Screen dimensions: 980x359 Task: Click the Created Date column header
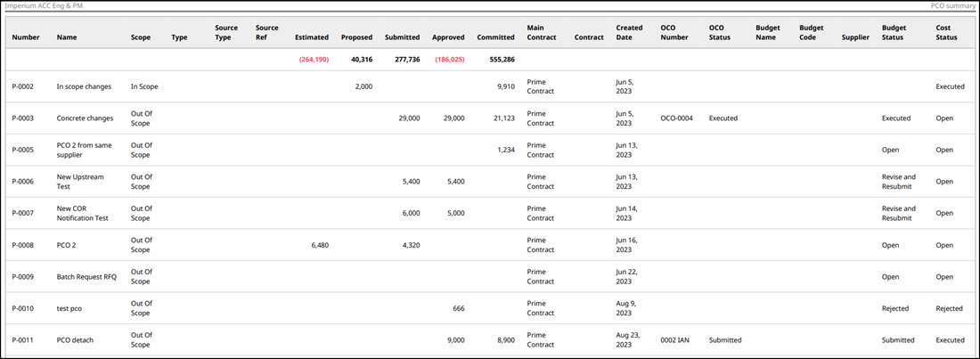tap(629, 32)
